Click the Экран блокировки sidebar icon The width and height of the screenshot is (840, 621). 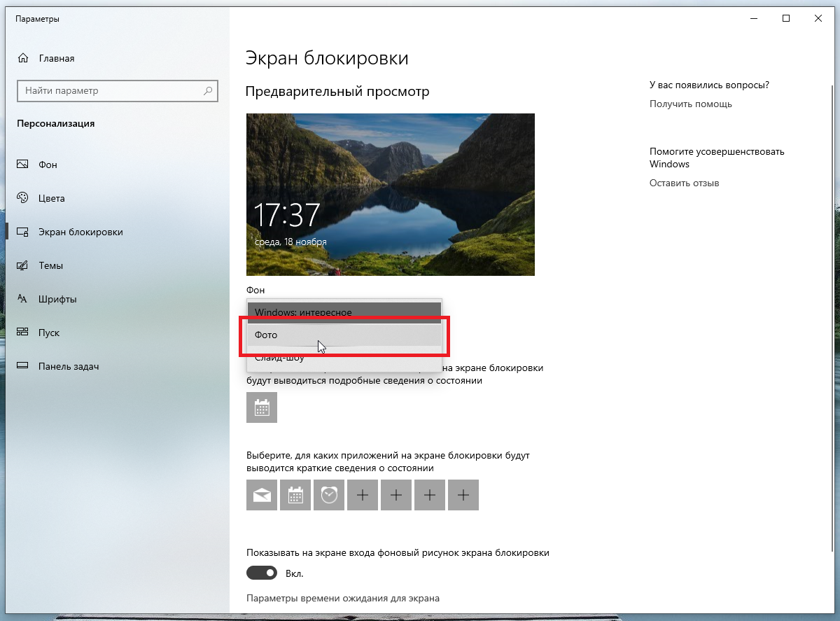tap(23, 232)
